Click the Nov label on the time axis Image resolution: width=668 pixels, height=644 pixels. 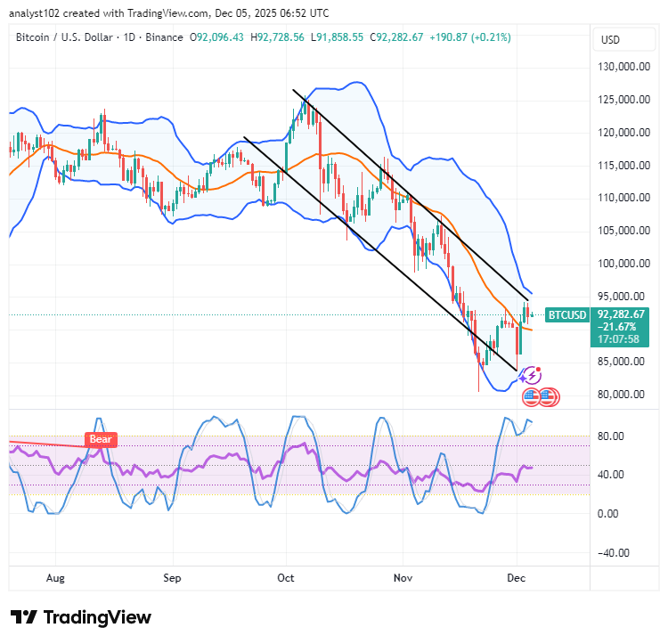click(403, 577)
